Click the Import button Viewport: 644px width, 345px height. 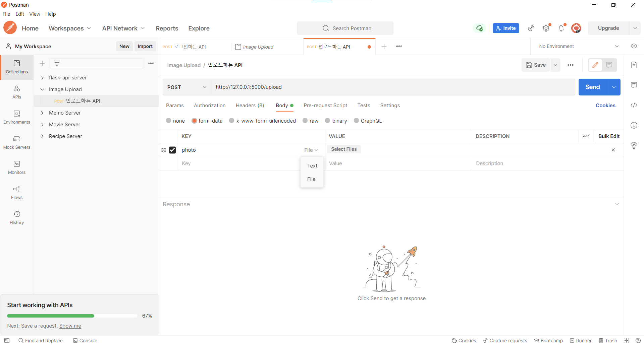point(145,46)
